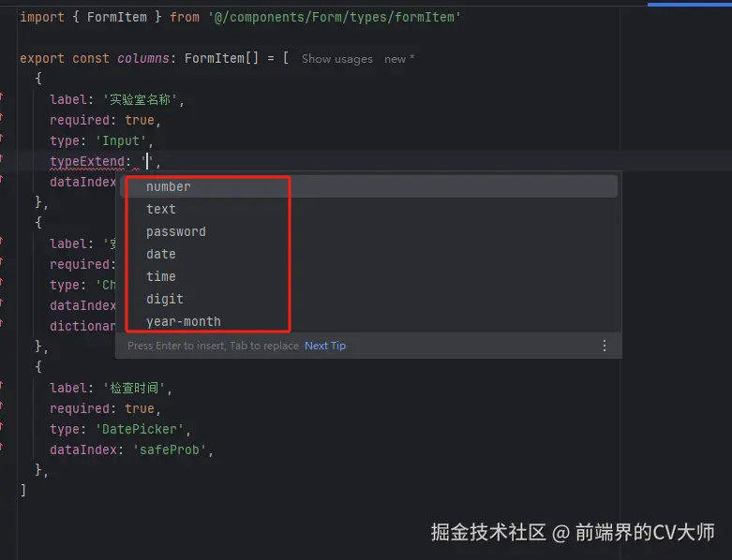Image resolution: width=732 pixels, height=560 pixels.
Task: Select the 'date' completion option
Action: tap(161, 254)
